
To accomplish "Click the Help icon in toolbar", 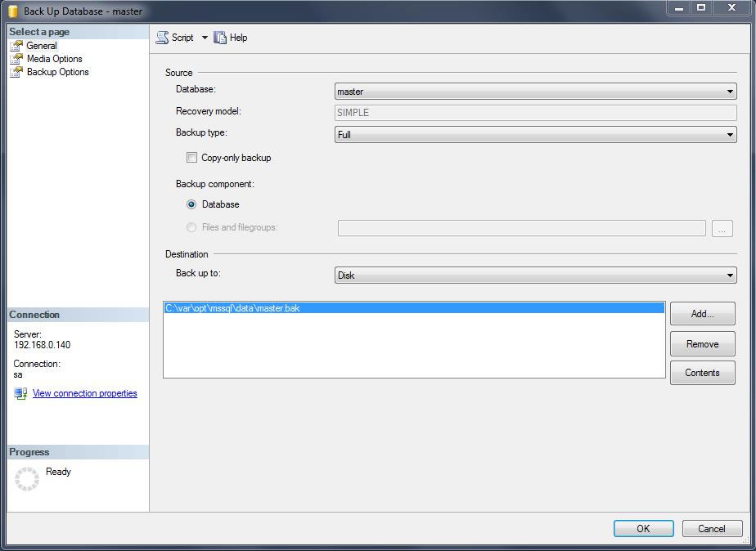I will tap(220, 38).
